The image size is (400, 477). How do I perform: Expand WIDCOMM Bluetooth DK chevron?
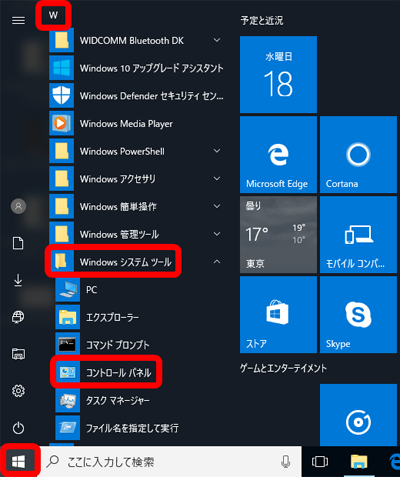pyautogui.click(x=217, y=40)
